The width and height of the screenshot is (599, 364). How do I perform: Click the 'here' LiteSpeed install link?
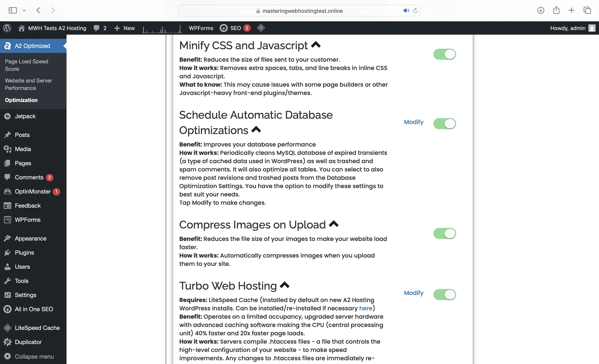[x=366, y=308]
